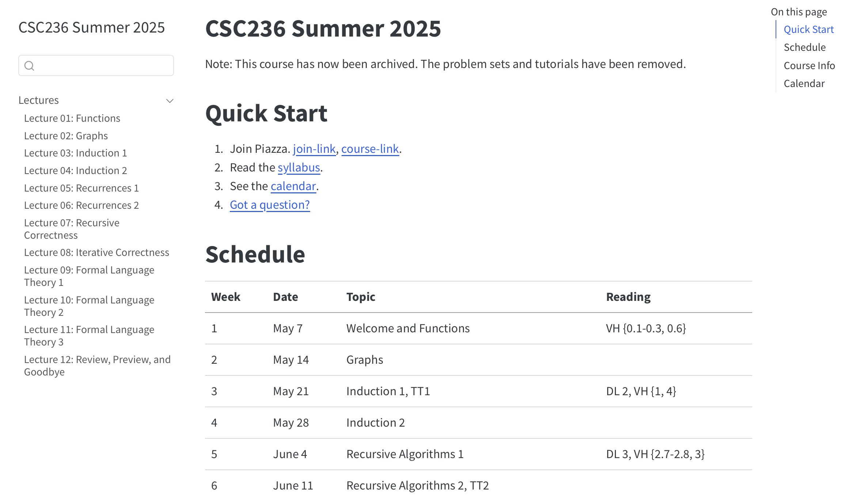Click the calendar link in Quick Start
Viewport: 868px width, 495px height.
coord(293,186)
